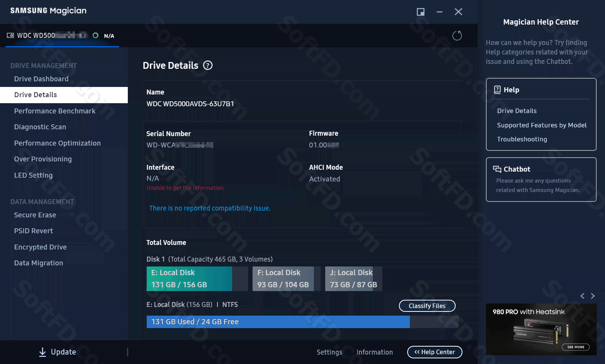The image size is (605, 364).
Task: Click the N/A status beside drive tab
Action: point(109,36)
